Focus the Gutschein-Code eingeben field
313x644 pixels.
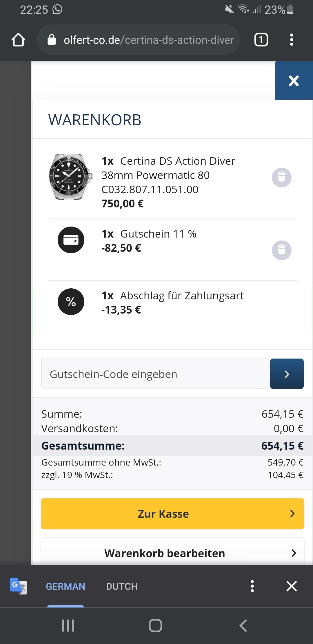(x=155, y=374)
